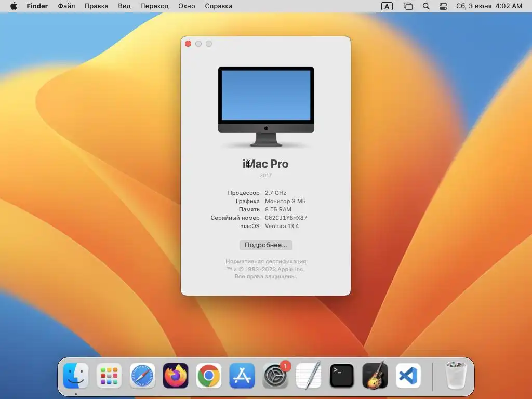Click serial number C02CJ1Y8HX87
The image size is (532, 399).
point(286,218)
